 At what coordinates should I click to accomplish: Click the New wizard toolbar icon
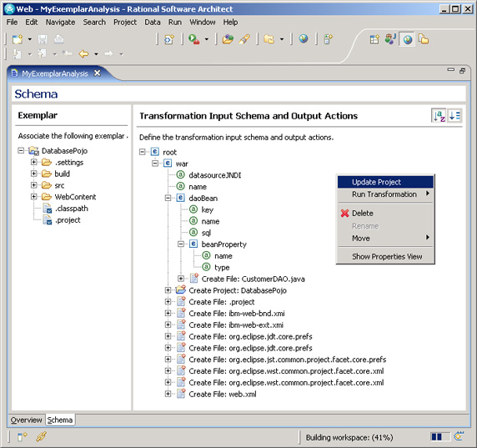pos(18,39)
